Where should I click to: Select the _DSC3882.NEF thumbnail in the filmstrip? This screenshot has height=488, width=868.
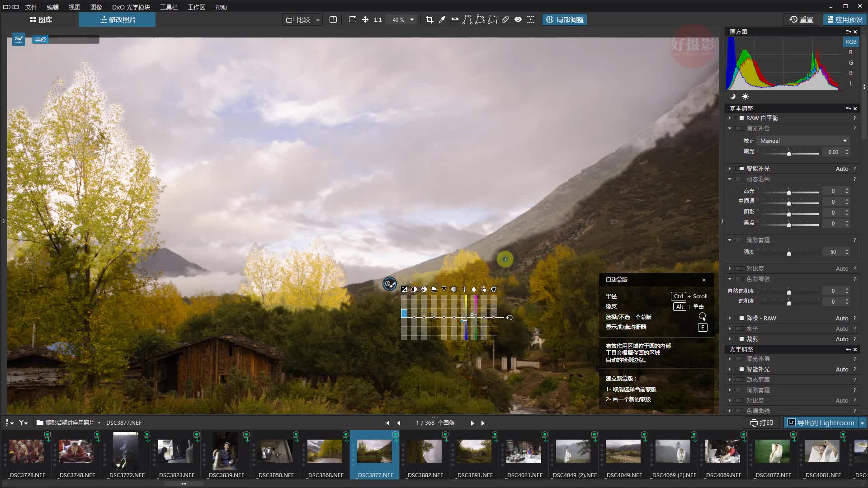(424, 452)
